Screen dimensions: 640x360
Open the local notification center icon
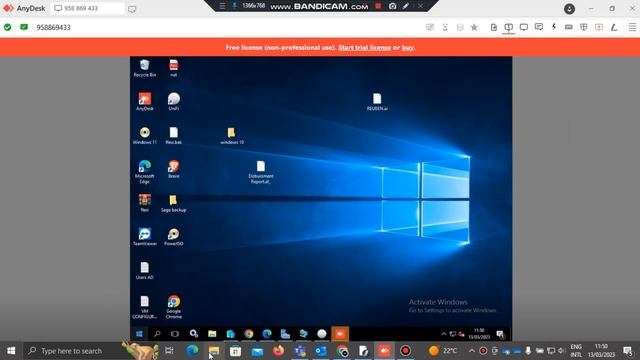[628, 351]
